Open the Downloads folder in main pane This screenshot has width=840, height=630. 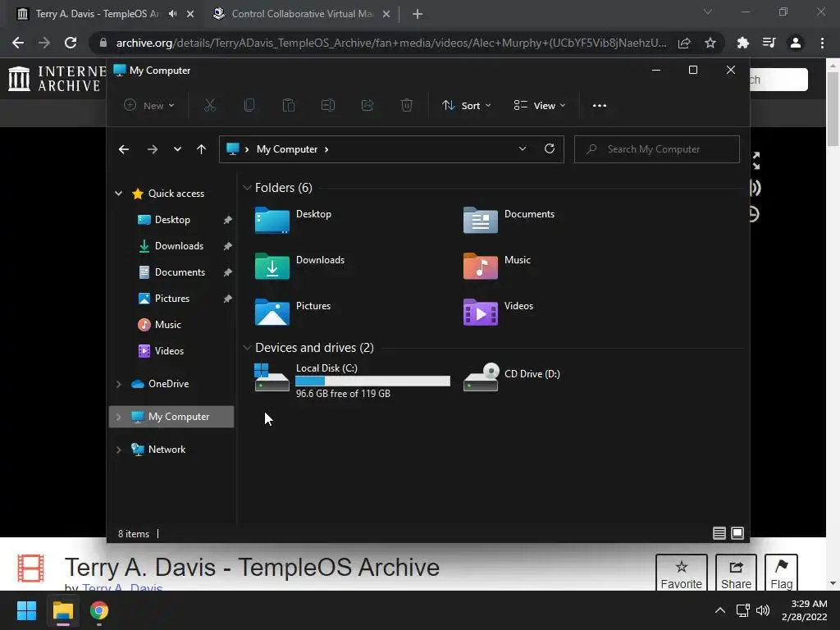[299, 266]
